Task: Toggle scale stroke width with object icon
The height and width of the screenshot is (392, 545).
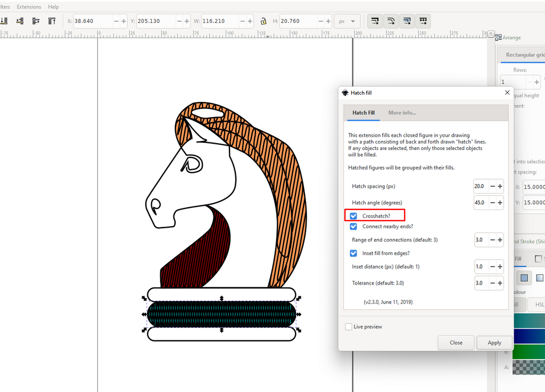Action: click(x=375, y=21)
